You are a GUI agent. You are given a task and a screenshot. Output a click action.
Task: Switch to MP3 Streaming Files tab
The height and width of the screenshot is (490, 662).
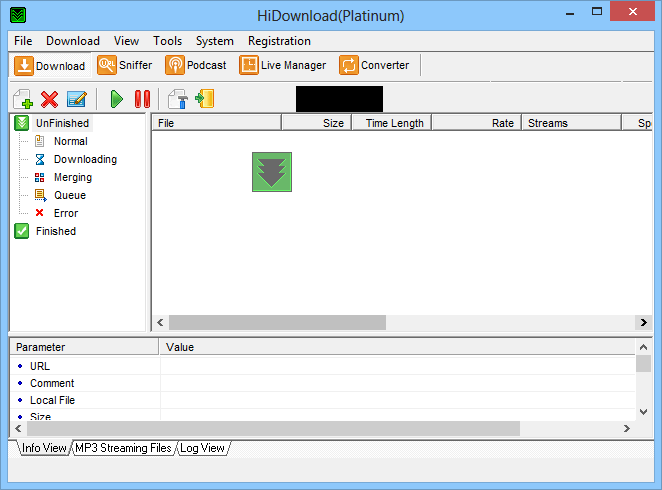123,448
